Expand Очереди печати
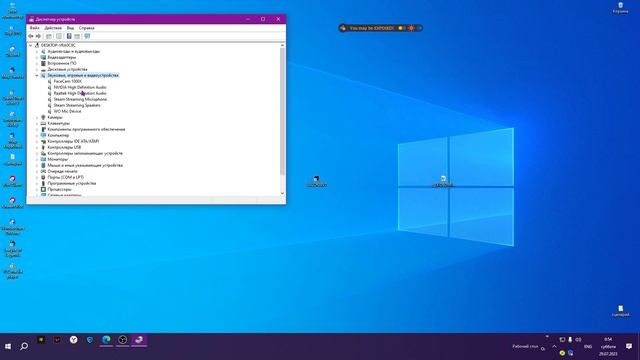Screen dimensions: 640x360 [37, 171]
